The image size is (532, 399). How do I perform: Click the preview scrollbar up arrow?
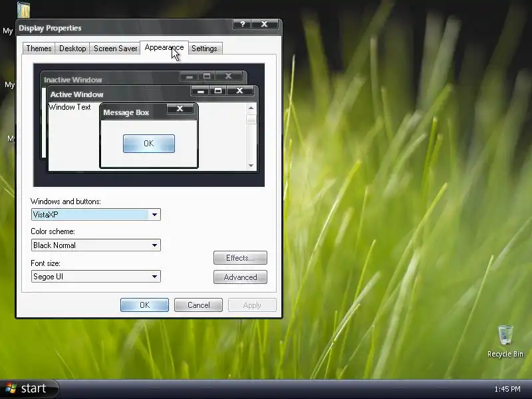[x=251, y=108]
